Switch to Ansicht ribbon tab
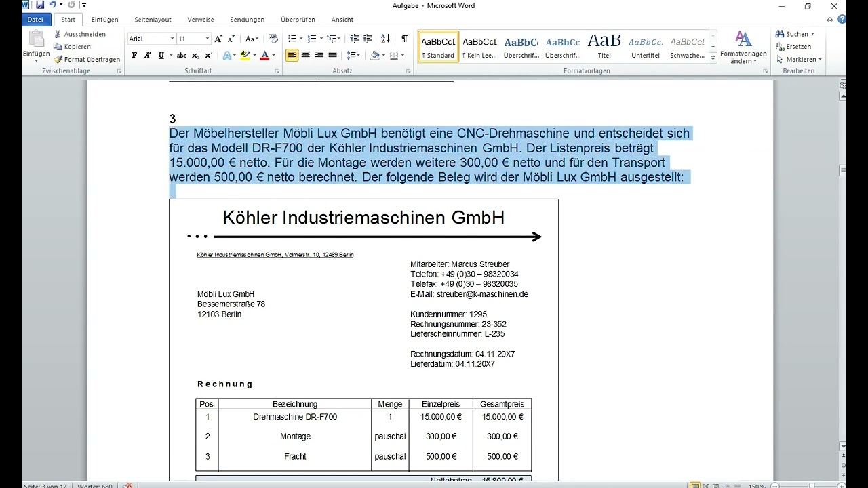The width and height of the screenshot is (868, 488). [342, 20]
